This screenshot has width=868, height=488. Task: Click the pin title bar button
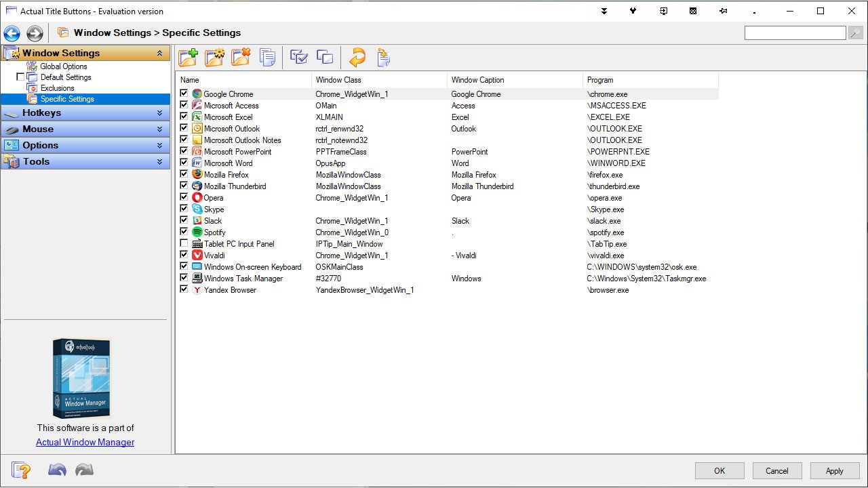(723, 10)
